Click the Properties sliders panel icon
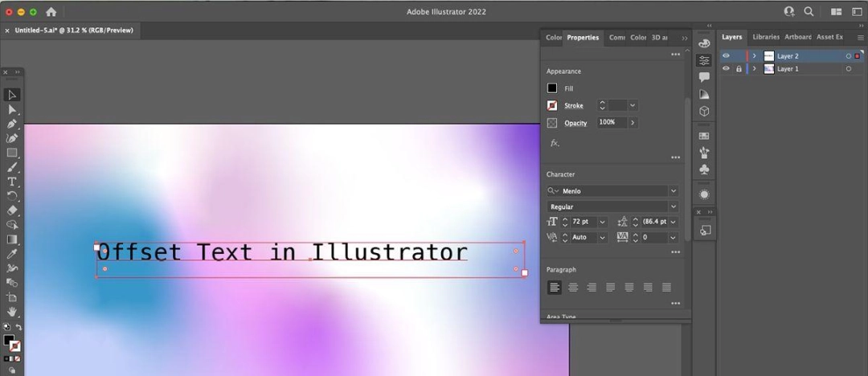The width and height of the screenshot is (868, 376). [704, 60]
